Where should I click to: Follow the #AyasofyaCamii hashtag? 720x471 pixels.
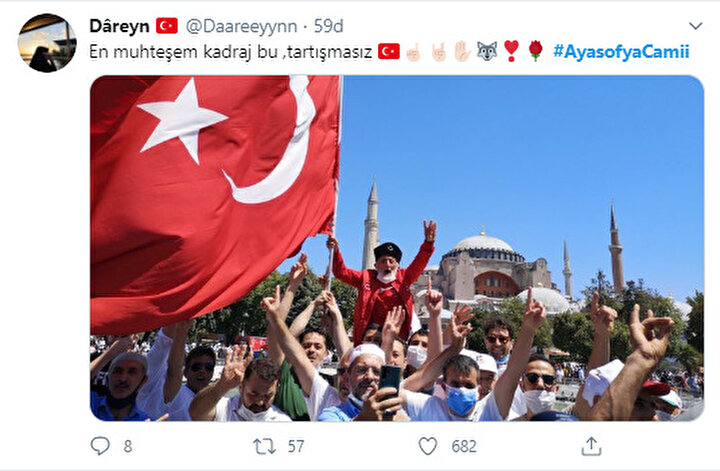tap(621, 51)
